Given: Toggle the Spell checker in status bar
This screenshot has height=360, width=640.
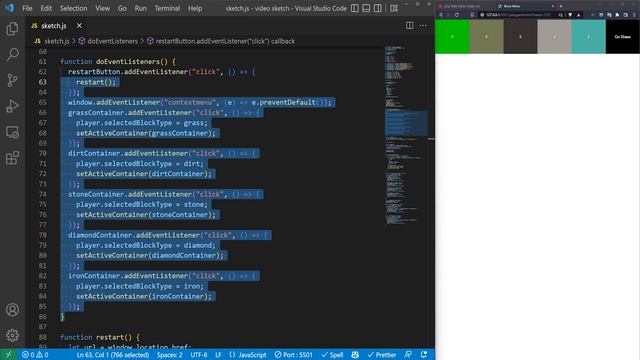Looking at the screenshot, I should pyautogui.click(x=332, y=355).
